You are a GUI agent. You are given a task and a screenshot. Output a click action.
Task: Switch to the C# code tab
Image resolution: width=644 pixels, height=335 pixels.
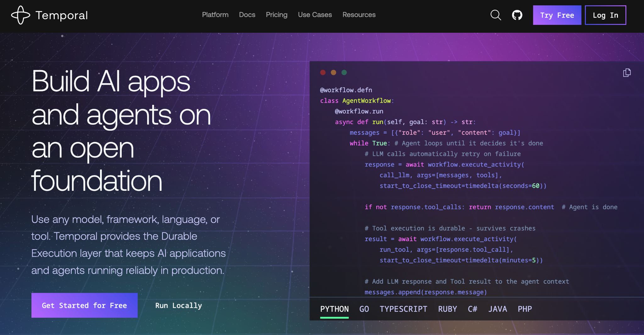473,309
